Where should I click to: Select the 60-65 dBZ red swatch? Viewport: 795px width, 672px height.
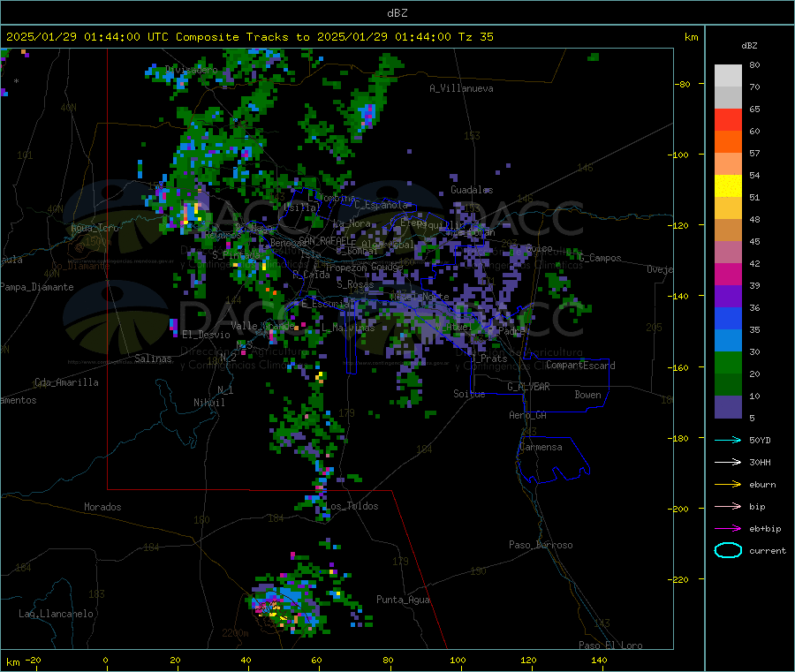tap(728, 119)
